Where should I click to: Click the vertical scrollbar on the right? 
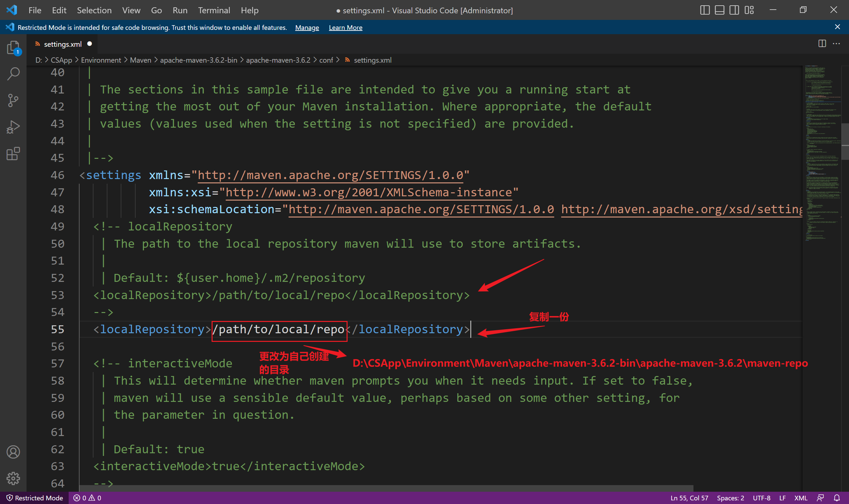click(x=845, y=142)
